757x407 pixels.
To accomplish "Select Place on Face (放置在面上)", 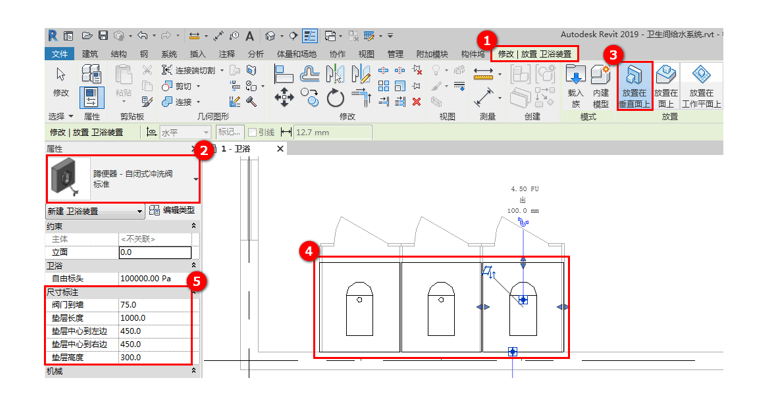I will 666,86.
